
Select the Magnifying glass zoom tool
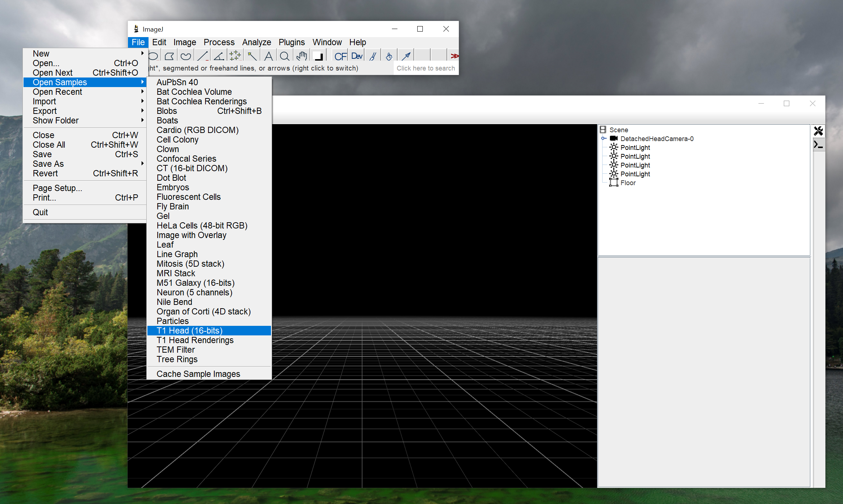pyautogui.click(x=284, y=56)
